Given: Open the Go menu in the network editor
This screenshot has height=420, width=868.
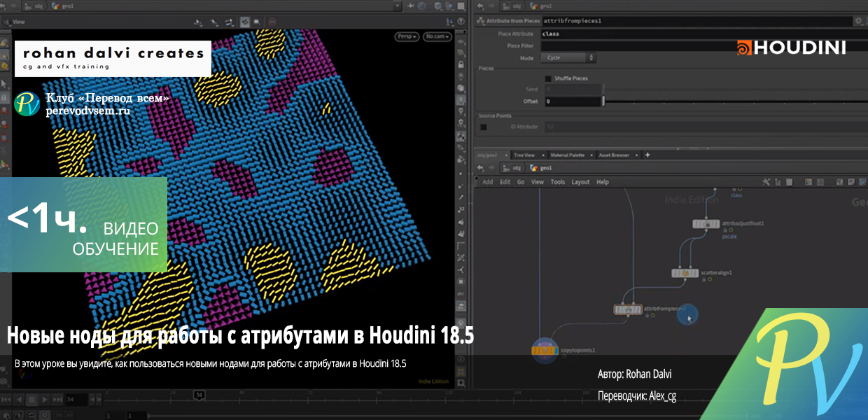Looking at the screenshot, I should [x=521, y=182].
